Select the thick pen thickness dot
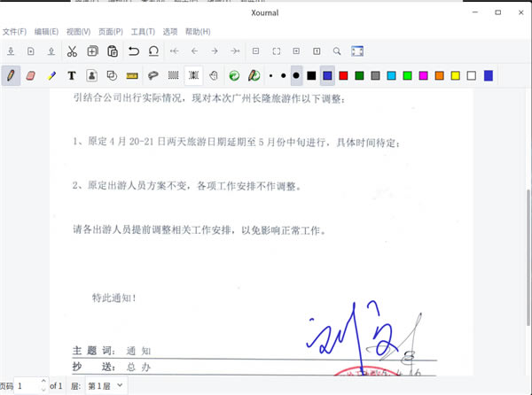The image size is (532, 395). tap(296, 75)
